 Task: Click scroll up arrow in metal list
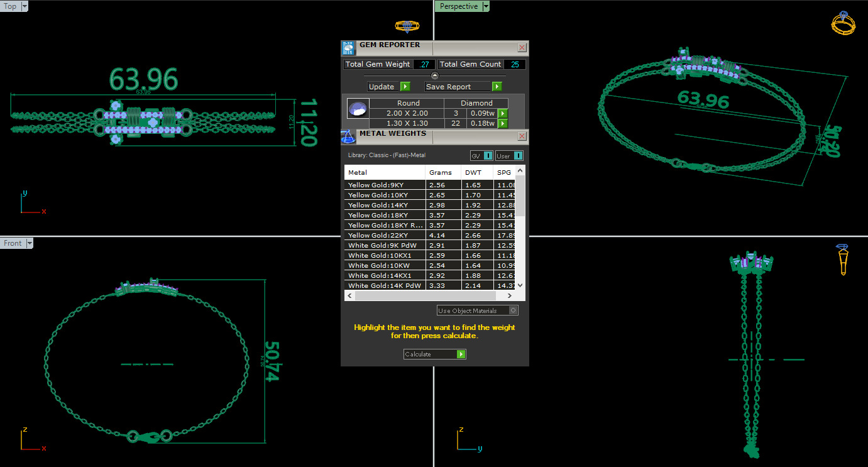[520, 170]
